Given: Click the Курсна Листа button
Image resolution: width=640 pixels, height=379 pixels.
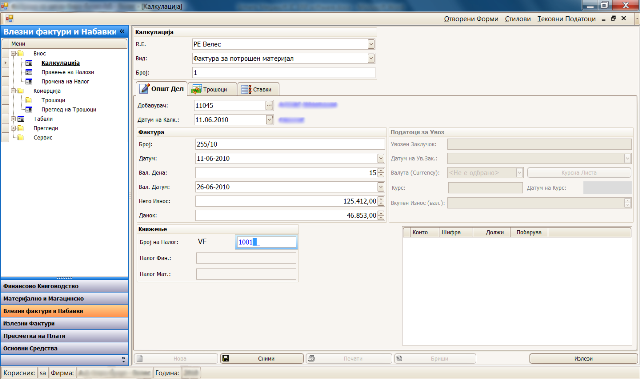Looking at the screenshot, I should click(579, 173).
